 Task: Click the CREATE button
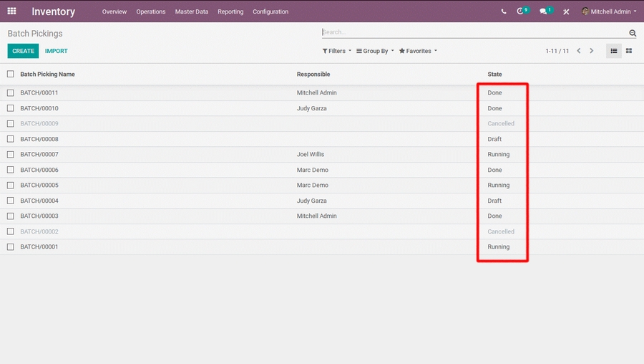point(23,51)
